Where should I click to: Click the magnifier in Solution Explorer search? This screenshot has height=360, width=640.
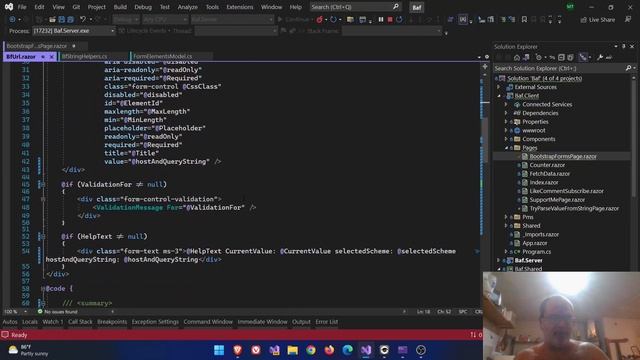tap(628, 68)
